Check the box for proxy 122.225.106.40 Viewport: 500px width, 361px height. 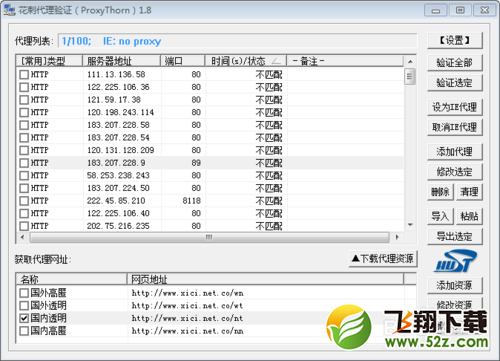pos(24,213)
